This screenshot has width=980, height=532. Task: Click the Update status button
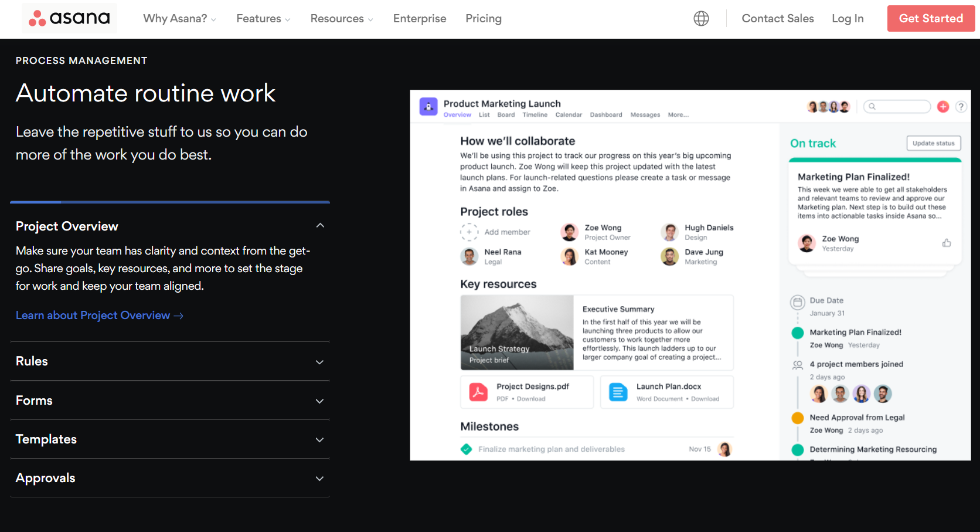(x=934, y=143)
